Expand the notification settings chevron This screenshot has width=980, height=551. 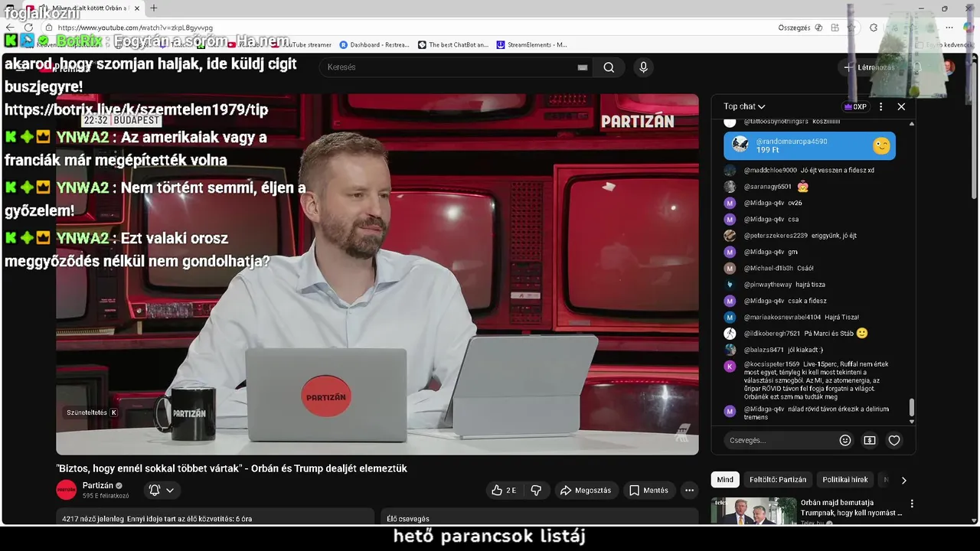tap(170, 491)
